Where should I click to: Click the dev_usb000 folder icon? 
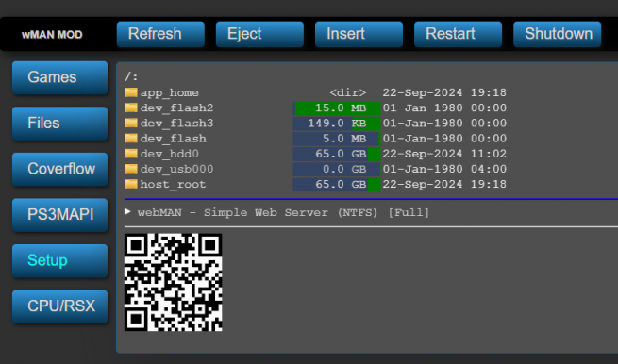(131, 169)
